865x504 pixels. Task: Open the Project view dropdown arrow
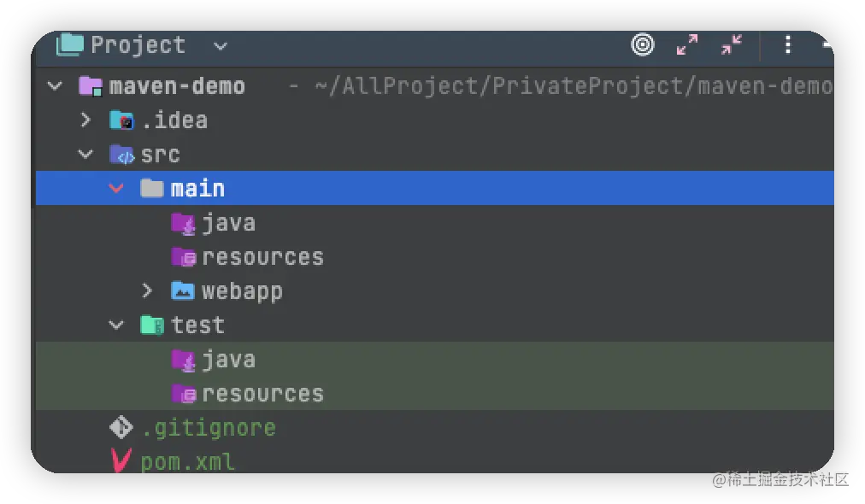coord(221,46)
